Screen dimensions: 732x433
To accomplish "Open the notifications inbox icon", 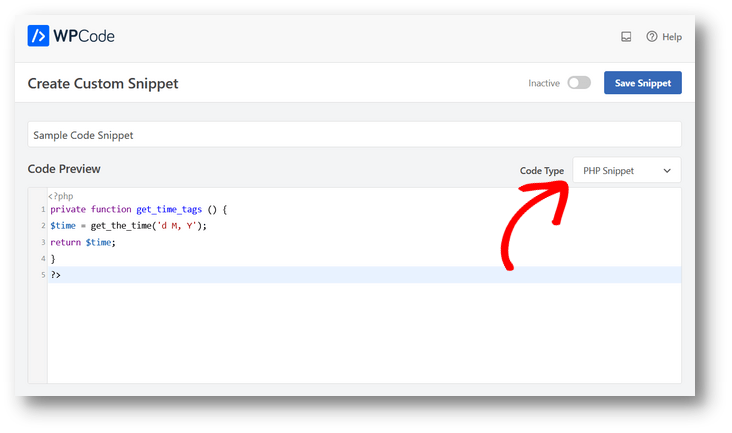I will pyautogui.click(x=626, y=37).
